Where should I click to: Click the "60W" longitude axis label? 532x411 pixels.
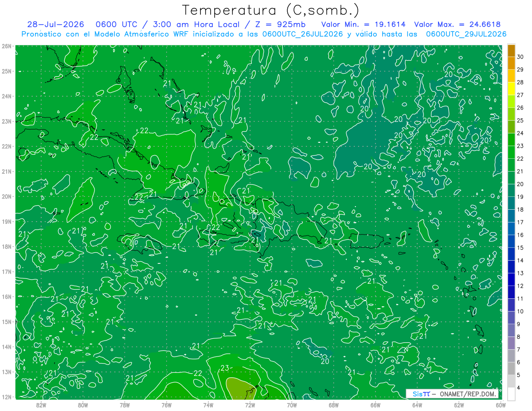tap(501, 405)
